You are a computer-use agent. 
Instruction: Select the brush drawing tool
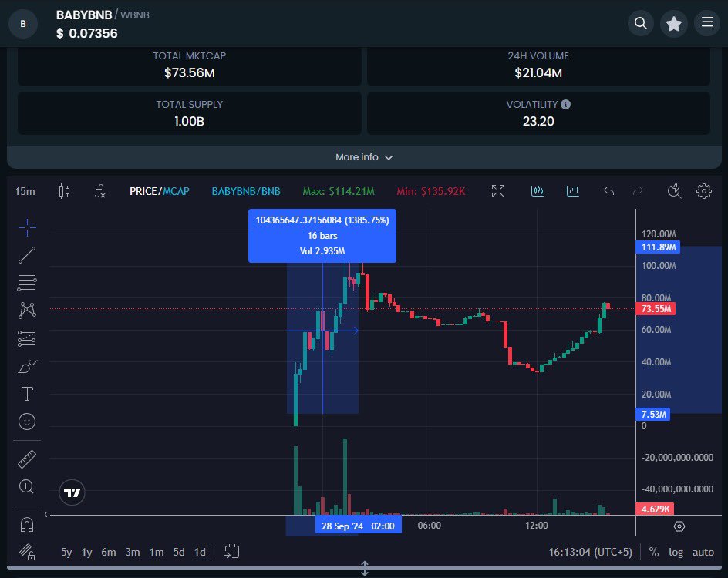tap(27, 367)
